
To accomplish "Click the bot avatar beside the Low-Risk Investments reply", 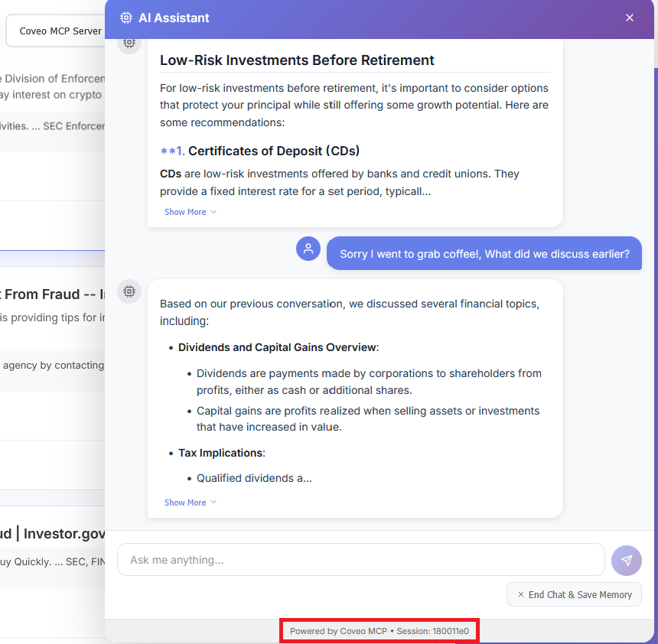I will click(x=129, y=43).
